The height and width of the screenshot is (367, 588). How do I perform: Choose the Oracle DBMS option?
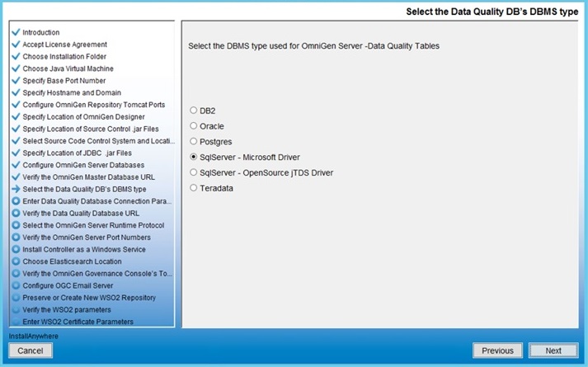point(193,126)
